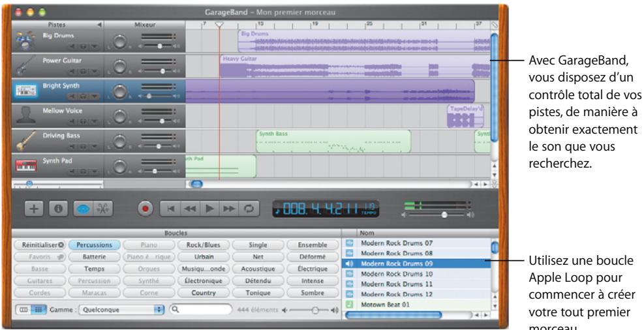
Task: Click the loop search input field
Action: coord(201,310)
